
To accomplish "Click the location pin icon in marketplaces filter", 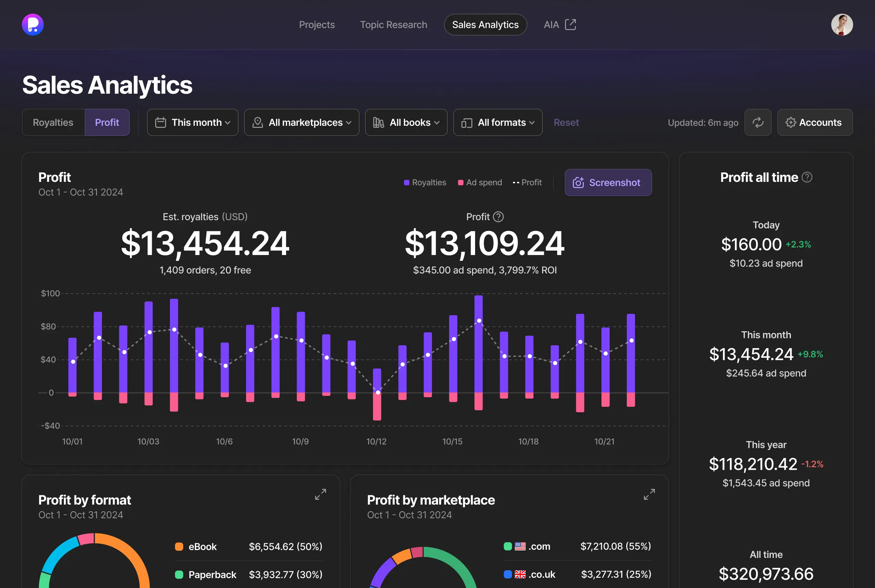I will pos(258,122).
